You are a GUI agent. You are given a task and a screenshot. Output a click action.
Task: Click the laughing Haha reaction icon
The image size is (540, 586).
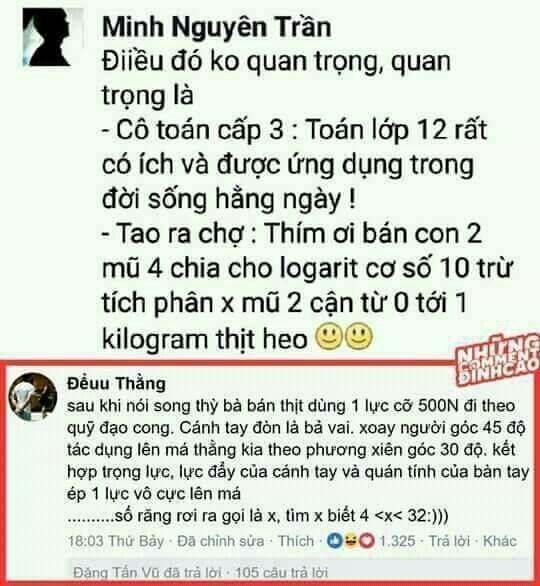pyautogui.click(x=351, y=540)
